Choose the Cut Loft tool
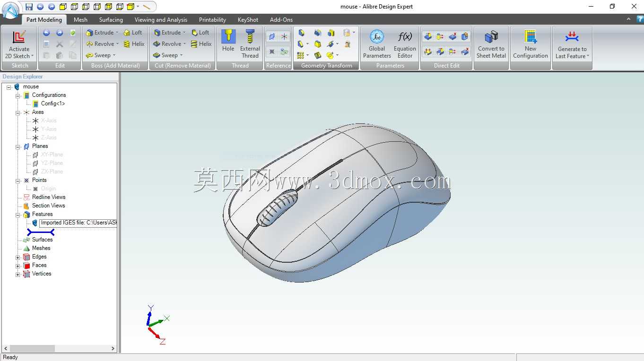The width and height of the screenshot is (644, 361). (x=200, y=33)
